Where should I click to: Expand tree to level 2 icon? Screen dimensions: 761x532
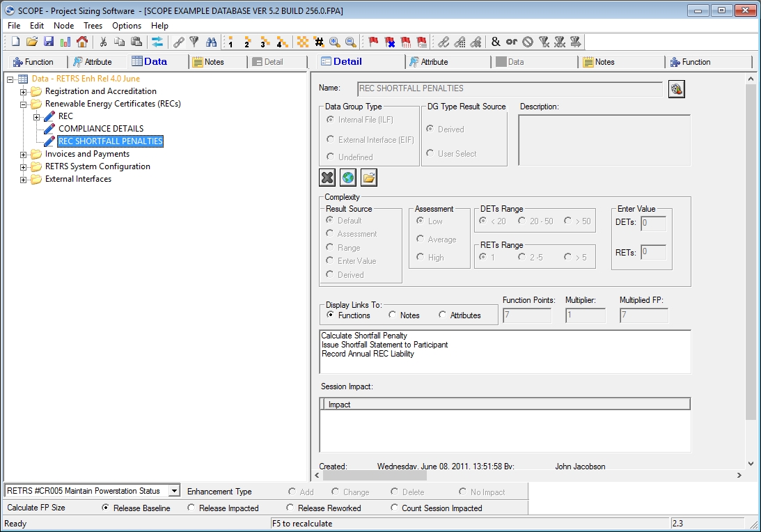click(247, 42)
